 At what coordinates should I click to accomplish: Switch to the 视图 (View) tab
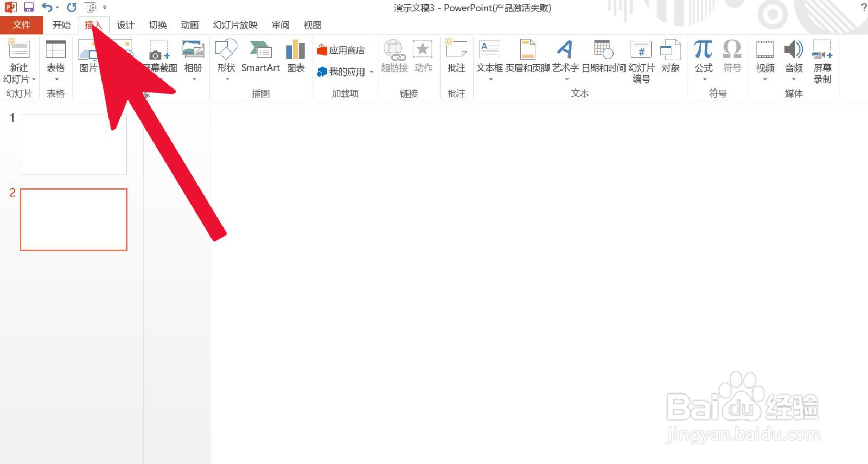[312, 25]
